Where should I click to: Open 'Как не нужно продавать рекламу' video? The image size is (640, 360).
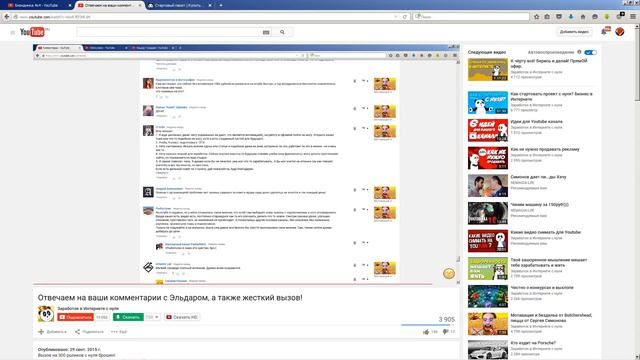545,149
